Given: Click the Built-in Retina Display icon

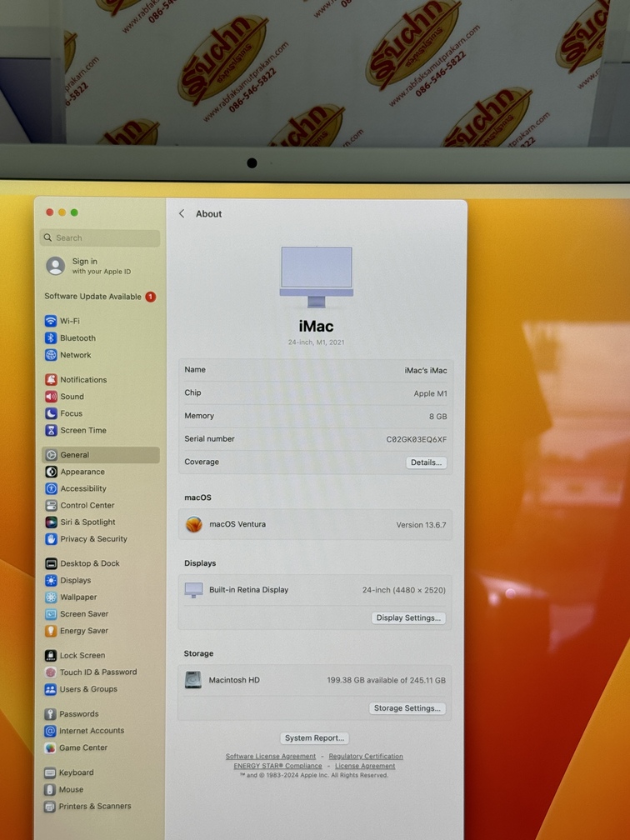Looking at the screenshot, I should 193,590.
